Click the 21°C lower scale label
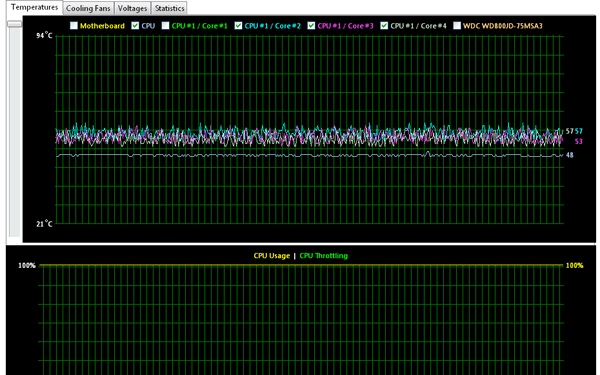The height and width of the screenshot is (375, 600). [44, 223]
